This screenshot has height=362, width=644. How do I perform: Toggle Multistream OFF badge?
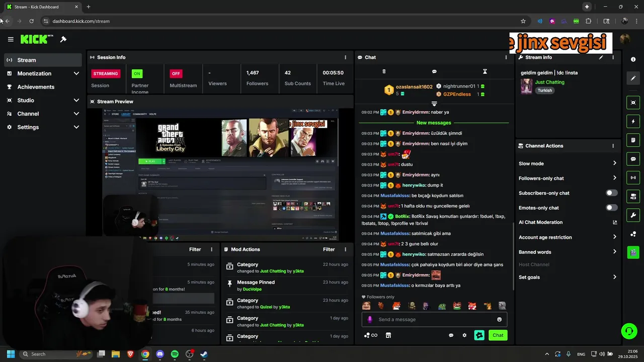[x=176, y=73]
